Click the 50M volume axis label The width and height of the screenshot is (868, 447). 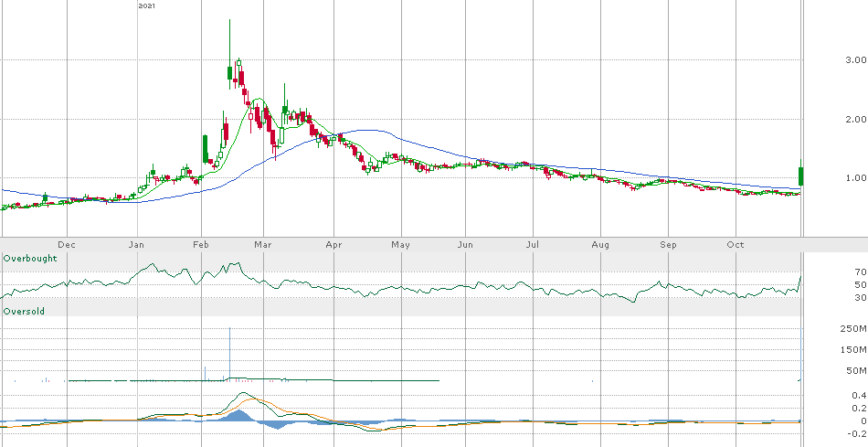pos(858,370)
